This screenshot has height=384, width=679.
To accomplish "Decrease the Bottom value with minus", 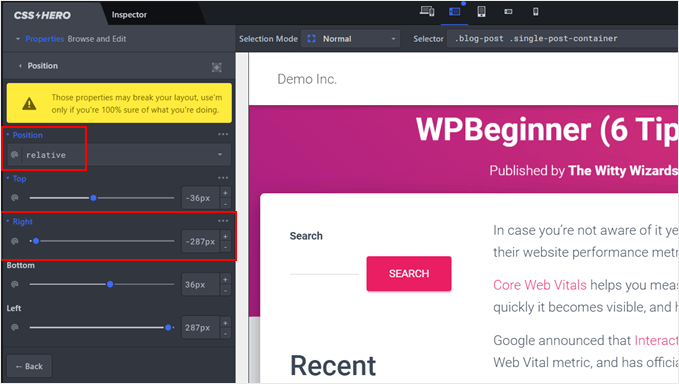I will coord(225,290).
